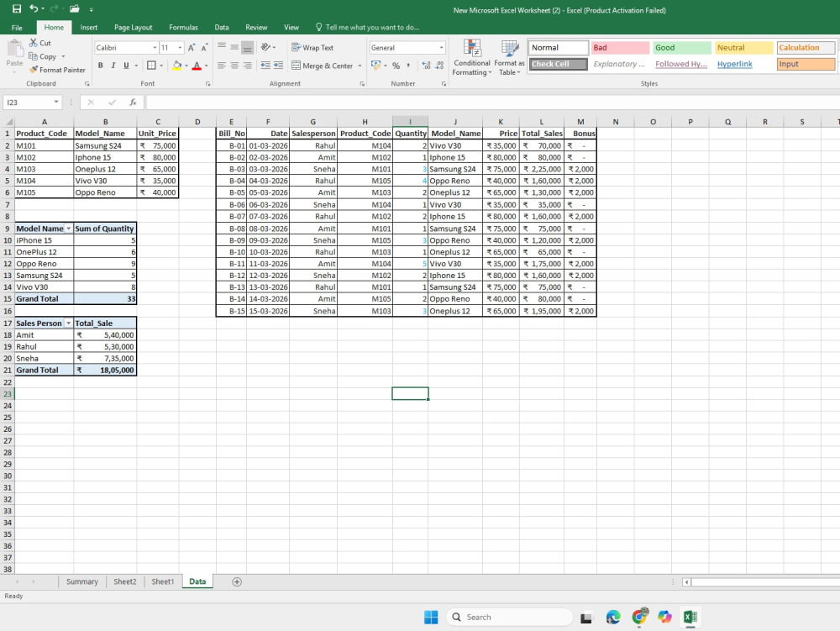Activate the Format Painter brush
The image size is (840, 631).
tap(34, 70)
